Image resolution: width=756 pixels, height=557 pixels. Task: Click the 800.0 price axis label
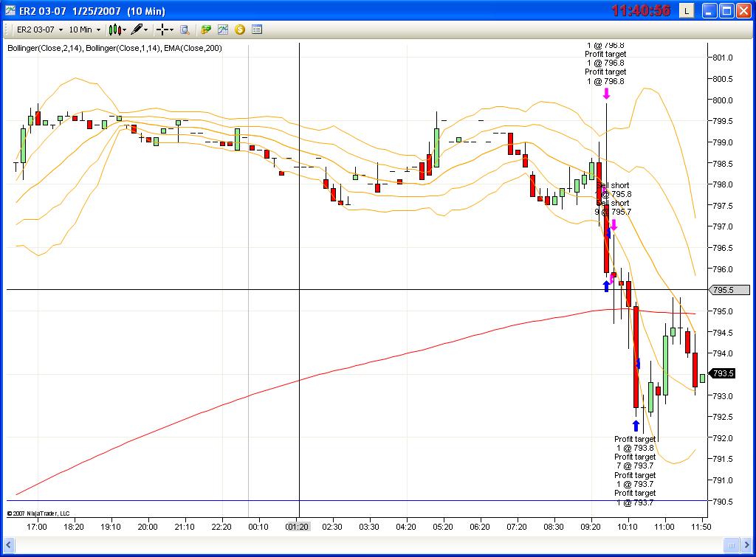coord(723,100)
